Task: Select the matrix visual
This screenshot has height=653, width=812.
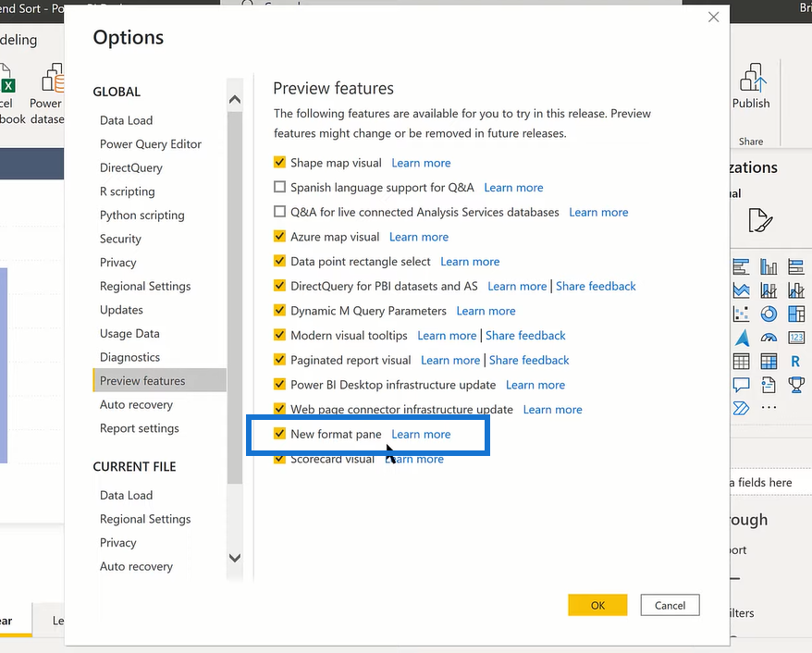Action: point(769,361)
